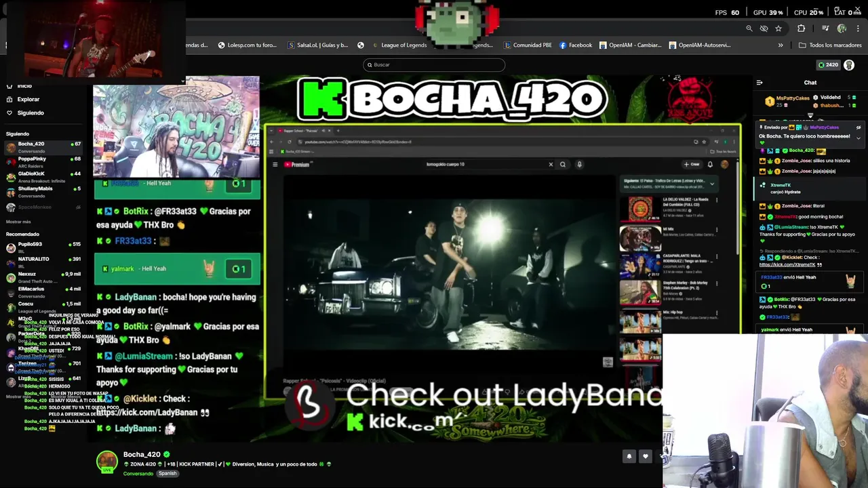Screen dimensions: 868x488
Task: Open the Pupilo593 recommended channel
Action: (43, 247)
